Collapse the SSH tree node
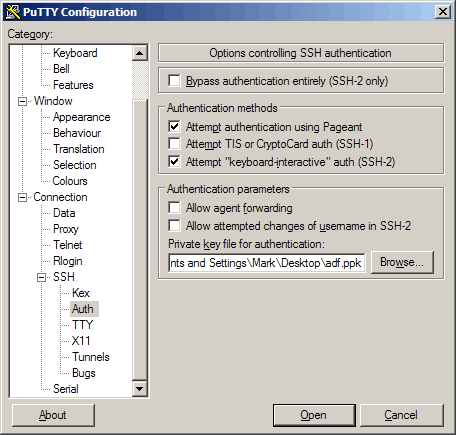 pos(41,277)
